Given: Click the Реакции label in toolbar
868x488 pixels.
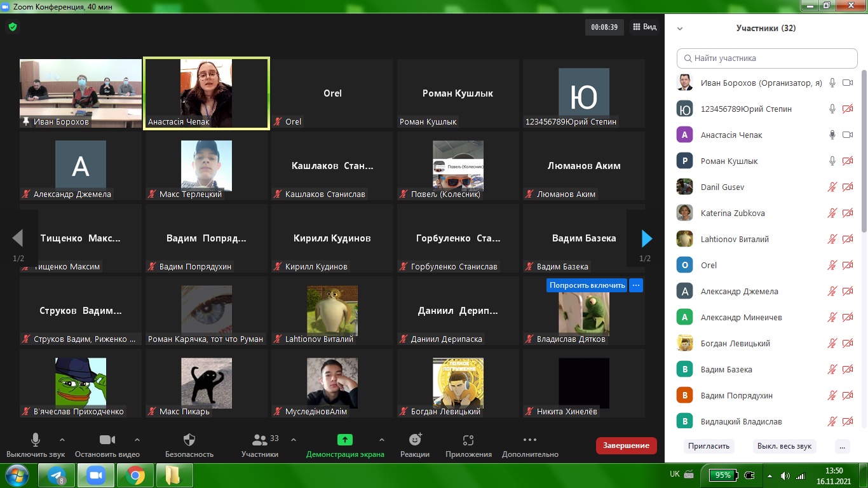Looking at the screenshot, I should [x=415, y=454].
